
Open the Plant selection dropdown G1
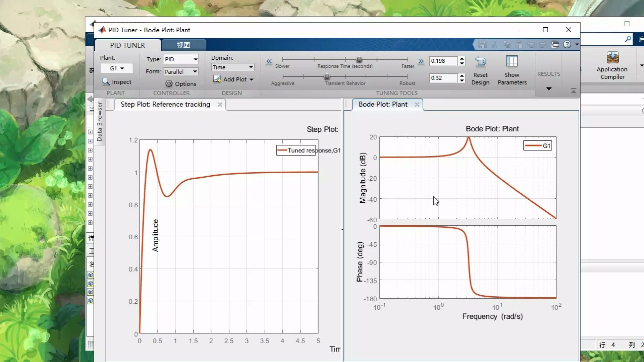coord(116,68)
